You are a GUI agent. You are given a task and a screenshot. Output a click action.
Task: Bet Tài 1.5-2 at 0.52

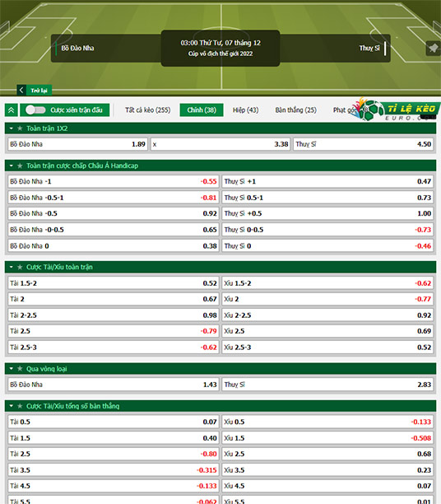[113, 283]
